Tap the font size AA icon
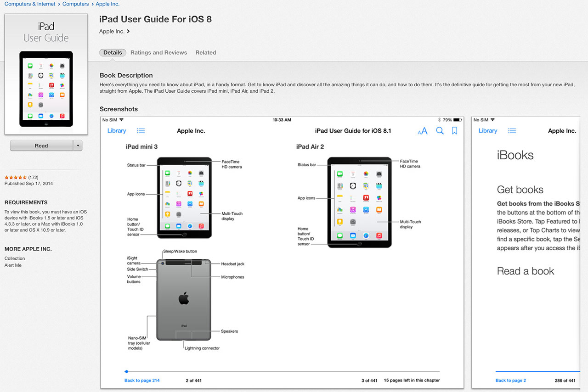Viewport: 588px width, 392px height. pos(423,131)
